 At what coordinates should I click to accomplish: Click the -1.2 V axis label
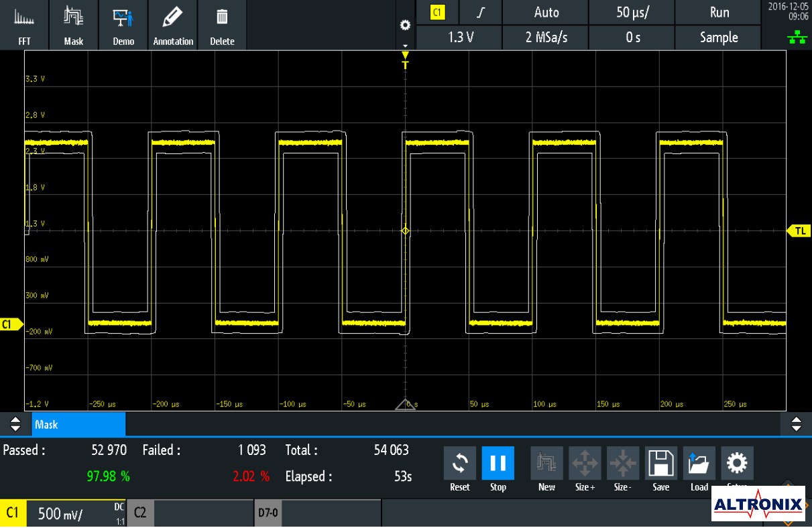click(x=36, y=404)
